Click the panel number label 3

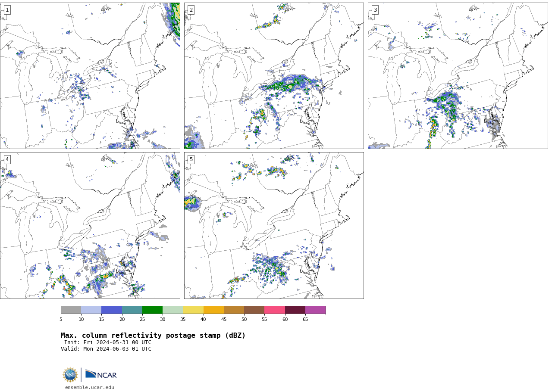(x=375, y=10)
